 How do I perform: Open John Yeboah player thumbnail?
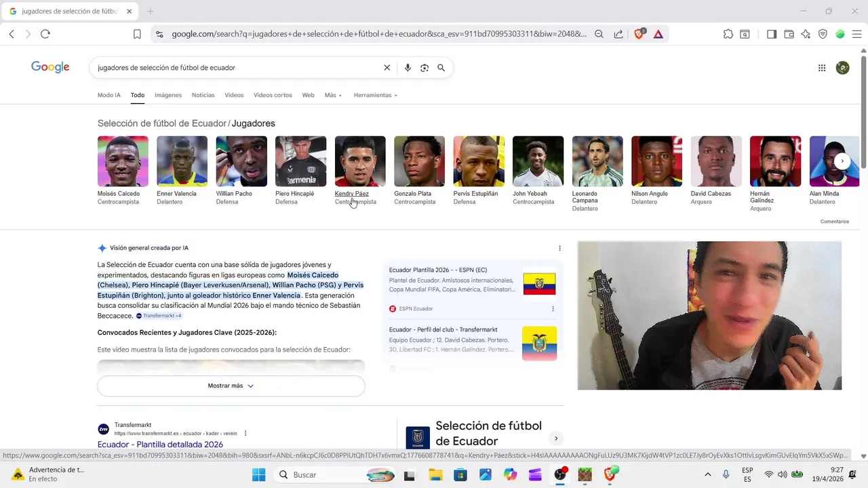538,161
